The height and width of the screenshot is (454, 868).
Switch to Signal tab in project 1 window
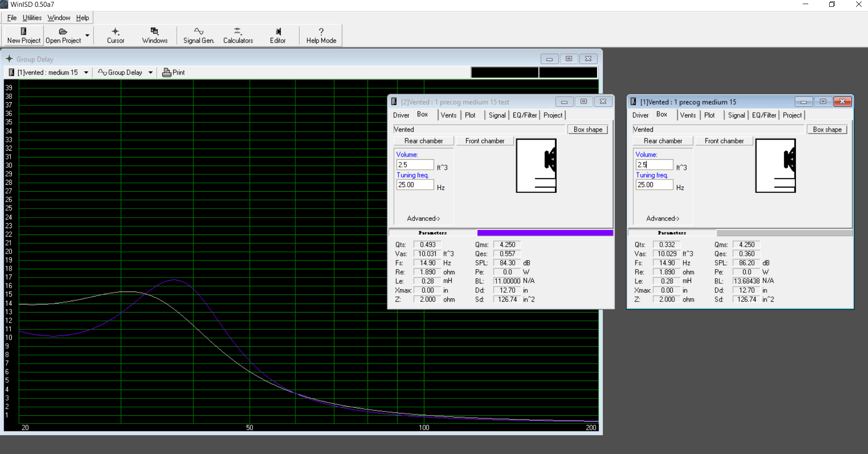[x=736, y=115]
